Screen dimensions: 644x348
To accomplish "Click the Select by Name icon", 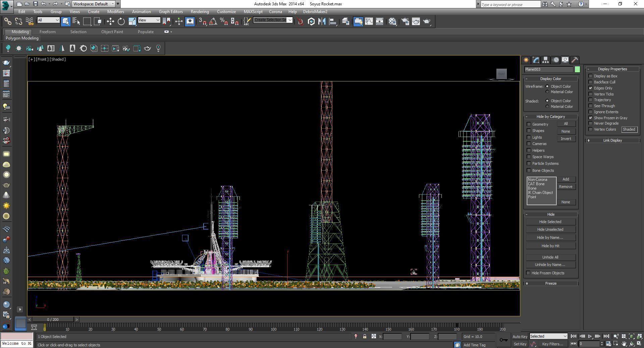I will pyautogui.click(x=76, y=21).
